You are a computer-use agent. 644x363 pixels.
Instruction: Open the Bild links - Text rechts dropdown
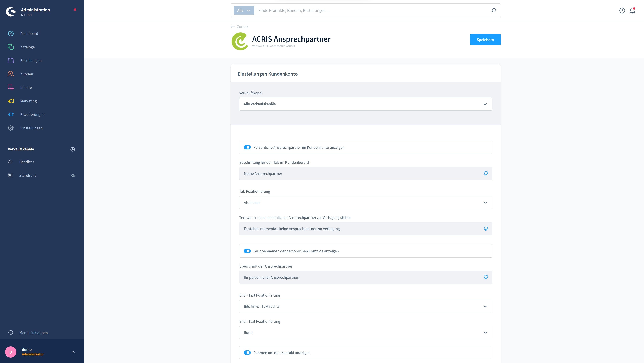pyautogui.click(x=365, y=306)
